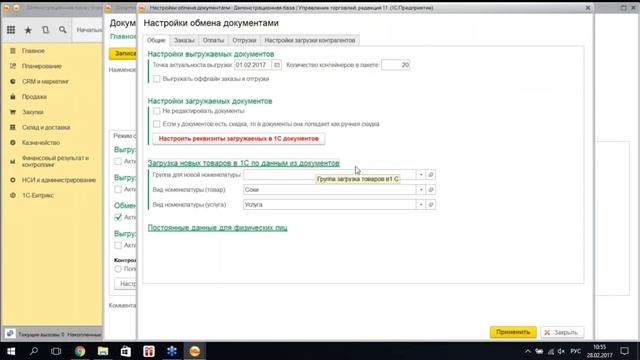Open 1С-Битрикс section in sidebar

coord(38,196)
